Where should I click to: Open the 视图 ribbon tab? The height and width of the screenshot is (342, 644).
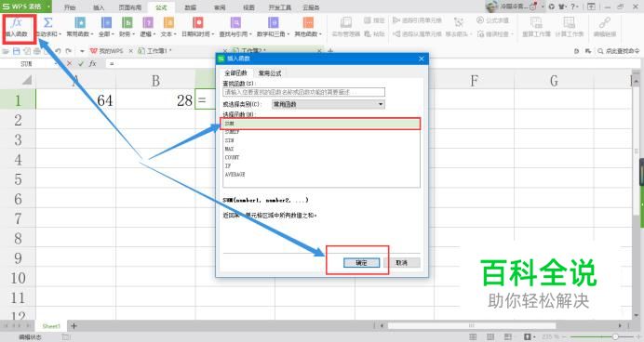tap(248, 7)
